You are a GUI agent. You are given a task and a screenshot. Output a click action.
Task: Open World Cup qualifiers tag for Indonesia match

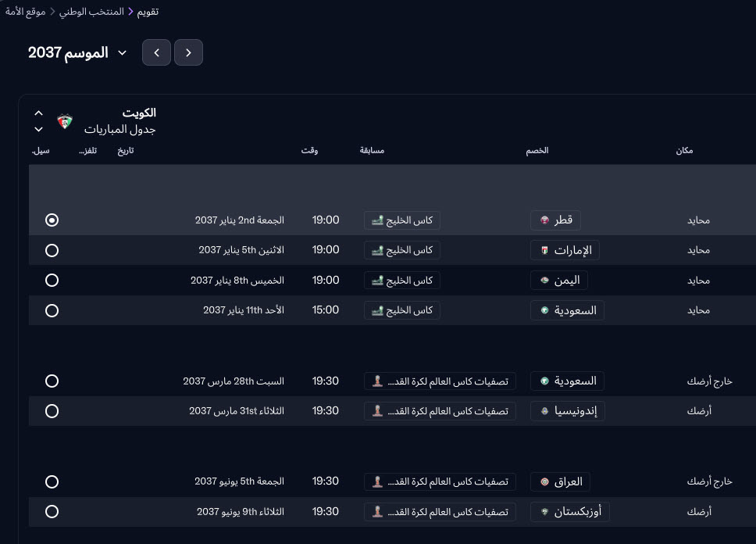point(440,411)
